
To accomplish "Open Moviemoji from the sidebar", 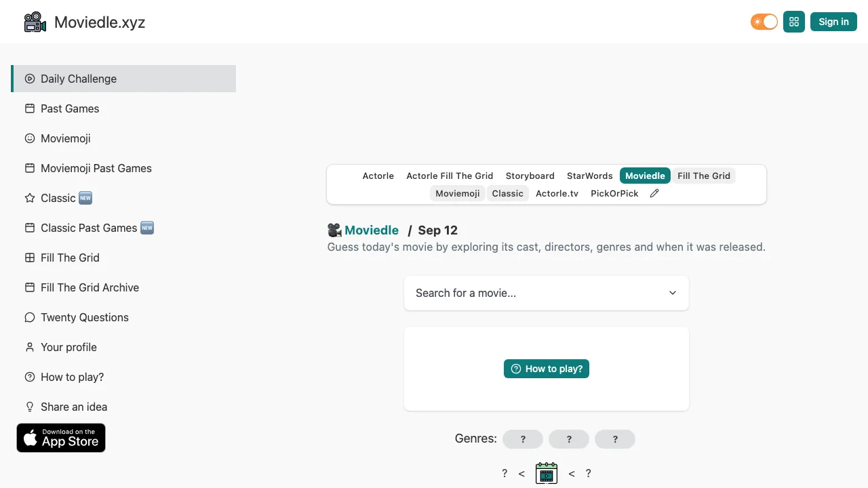I will coord(123,138).
